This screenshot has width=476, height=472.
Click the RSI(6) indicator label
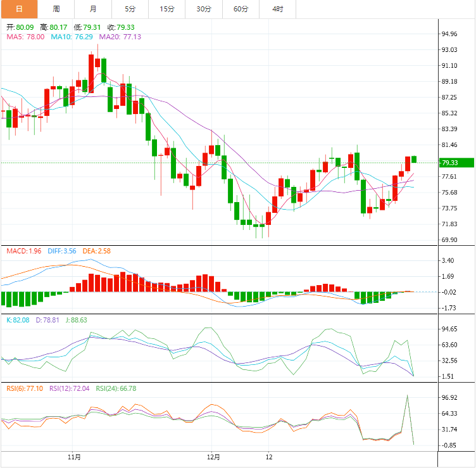click(25, 388)
